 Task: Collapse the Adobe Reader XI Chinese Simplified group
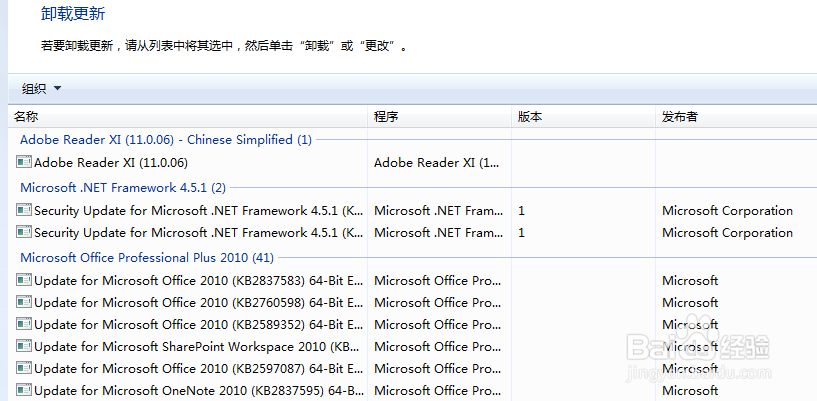(165, 140)
